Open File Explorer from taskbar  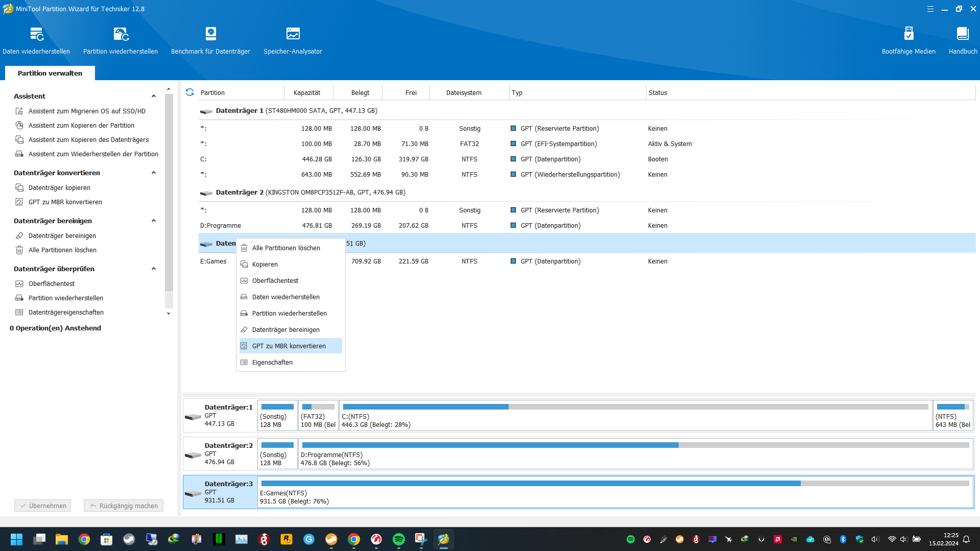(x=61, y=539)
